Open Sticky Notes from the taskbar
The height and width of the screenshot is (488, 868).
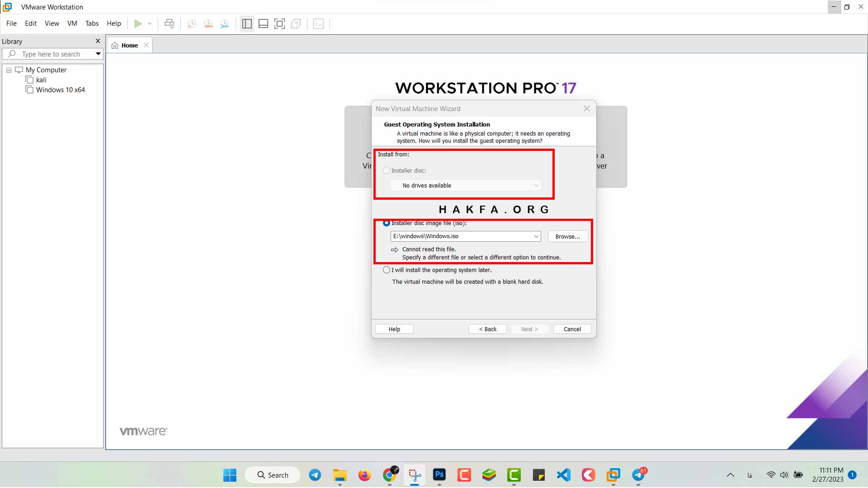(x=539, y=475)
